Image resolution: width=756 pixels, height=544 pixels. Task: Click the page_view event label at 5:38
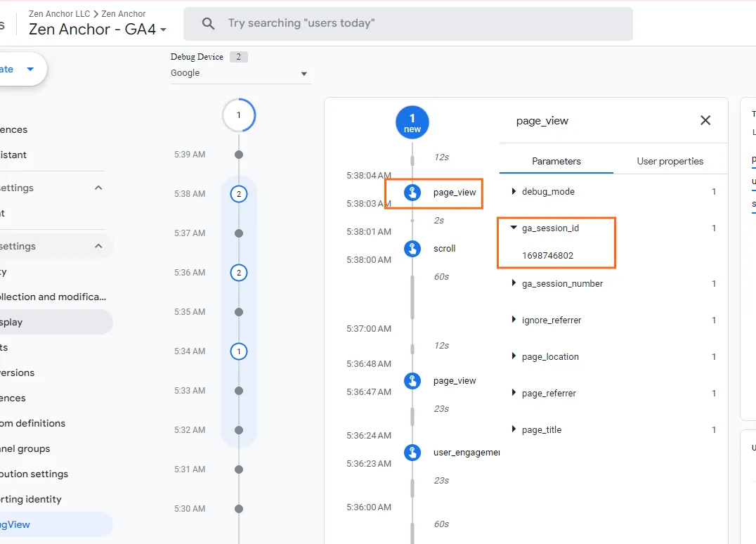[x=454, y=193]
